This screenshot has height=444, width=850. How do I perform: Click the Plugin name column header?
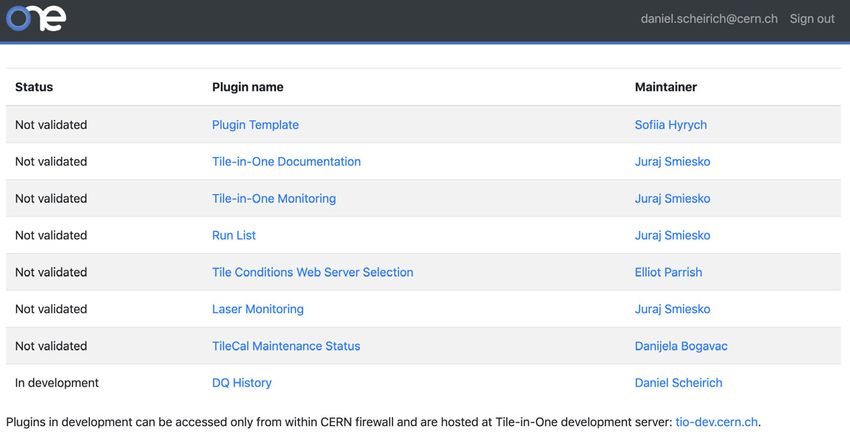tap(248, 87)
